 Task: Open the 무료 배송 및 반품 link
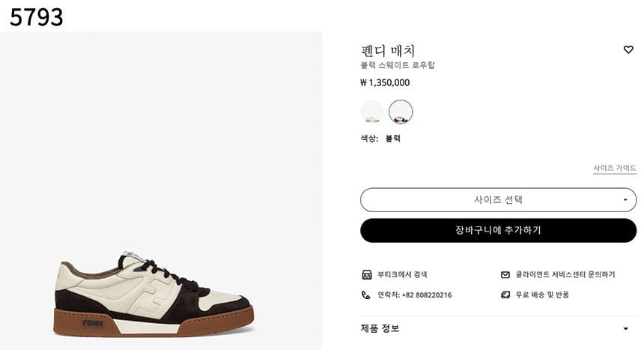coord(542,295)
